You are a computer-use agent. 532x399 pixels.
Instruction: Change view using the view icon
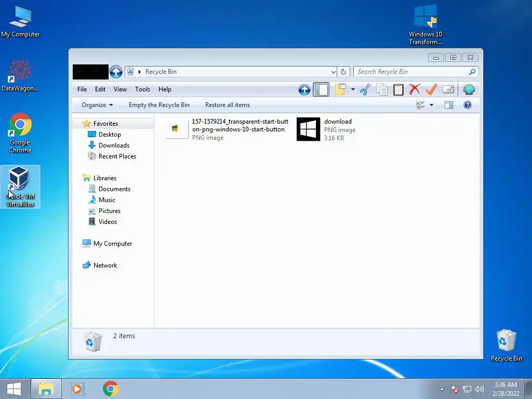(x=420, y=105)
